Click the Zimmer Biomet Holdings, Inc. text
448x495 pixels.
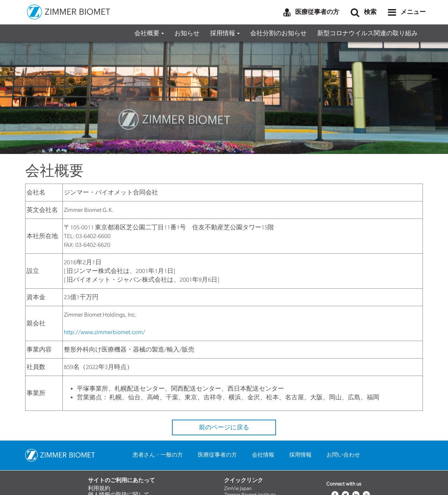coord(100,315)
